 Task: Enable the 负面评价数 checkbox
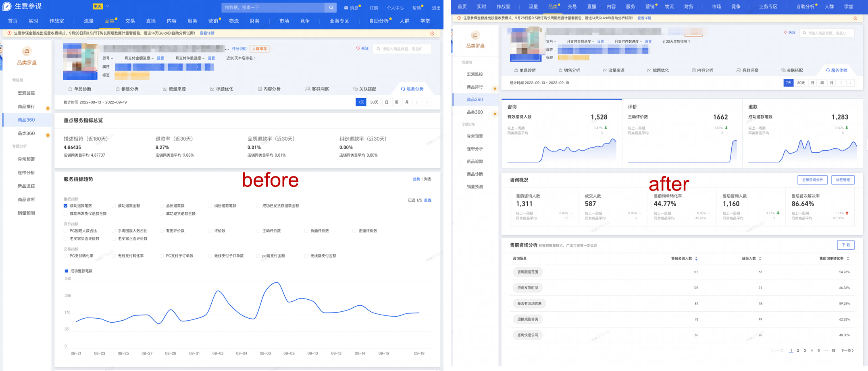point(306,231)
